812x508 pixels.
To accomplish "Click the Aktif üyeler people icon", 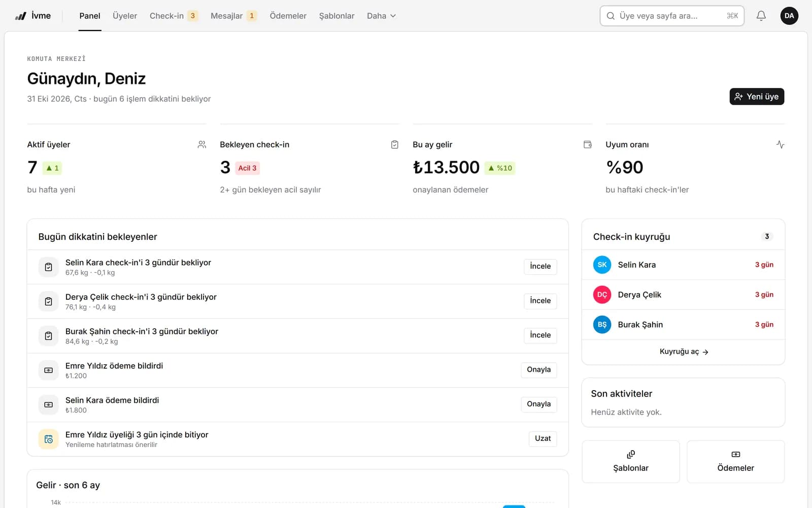I will [x=202, y=145].
